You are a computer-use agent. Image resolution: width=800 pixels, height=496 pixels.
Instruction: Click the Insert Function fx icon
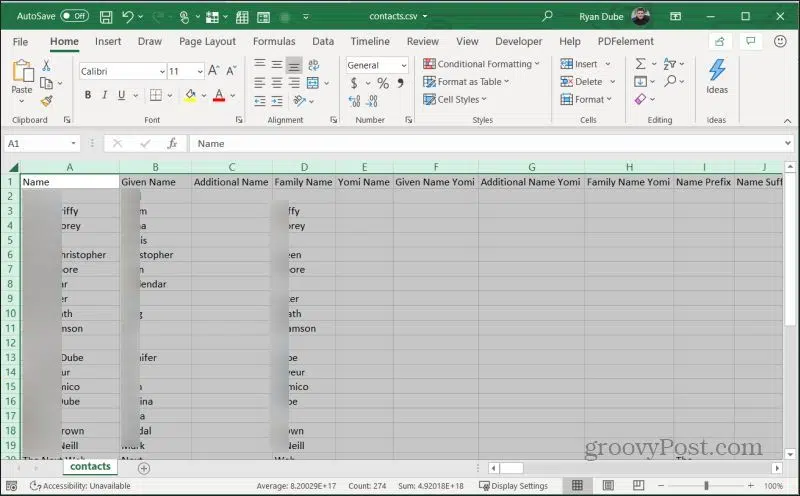pyautogui.click(x=172, y=143)
